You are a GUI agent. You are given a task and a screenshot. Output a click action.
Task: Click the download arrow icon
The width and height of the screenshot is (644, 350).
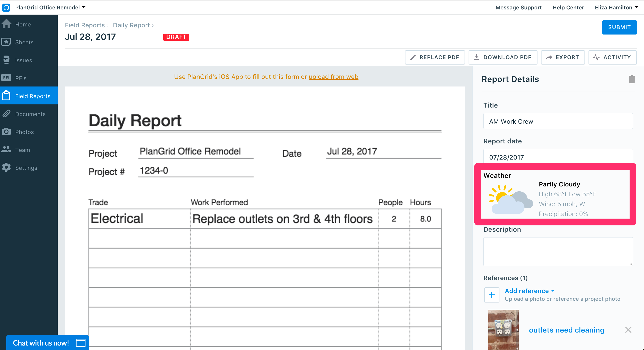pos(476,57)
